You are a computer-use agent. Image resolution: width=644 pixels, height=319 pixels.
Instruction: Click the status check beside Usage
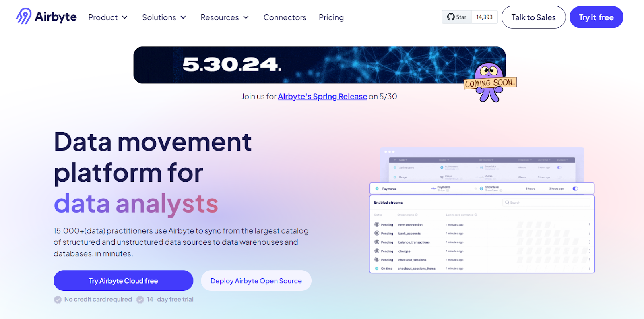pyautogui.click(x=395, y=177)
